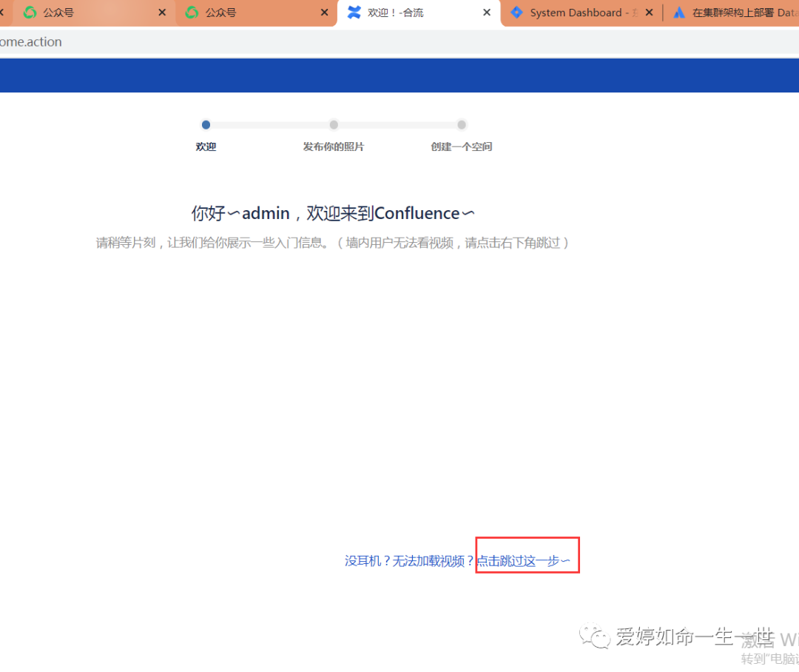The height and width of the screenshot is (672, 799).
Task: Close the 欢迎！-合流 tab
Action: 487,13
